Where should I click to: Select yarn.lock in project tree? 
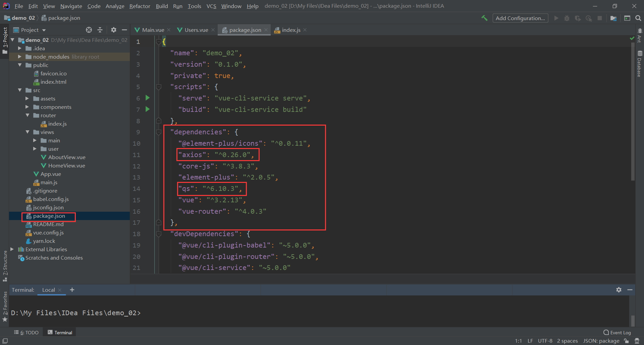(44, 241)
